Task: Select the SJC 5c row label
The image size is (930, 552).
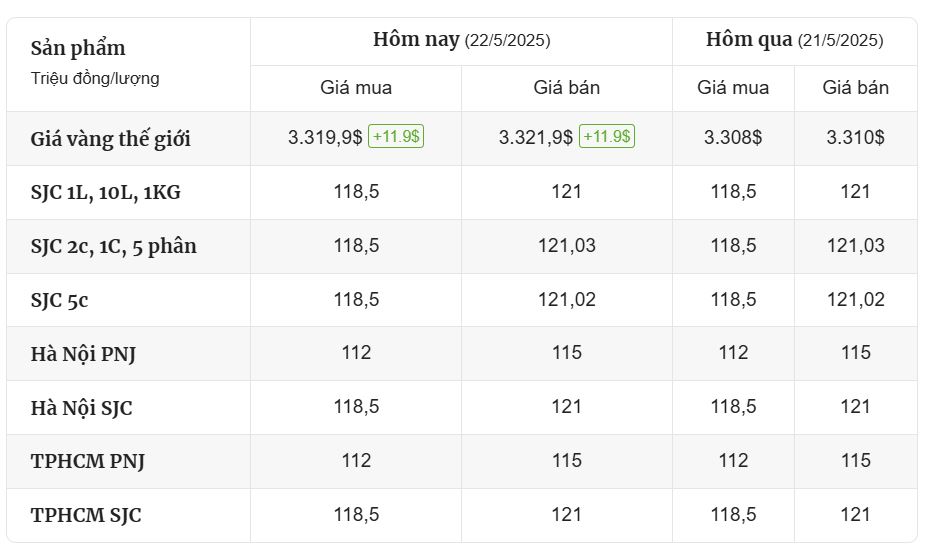Action: point(59,300)
